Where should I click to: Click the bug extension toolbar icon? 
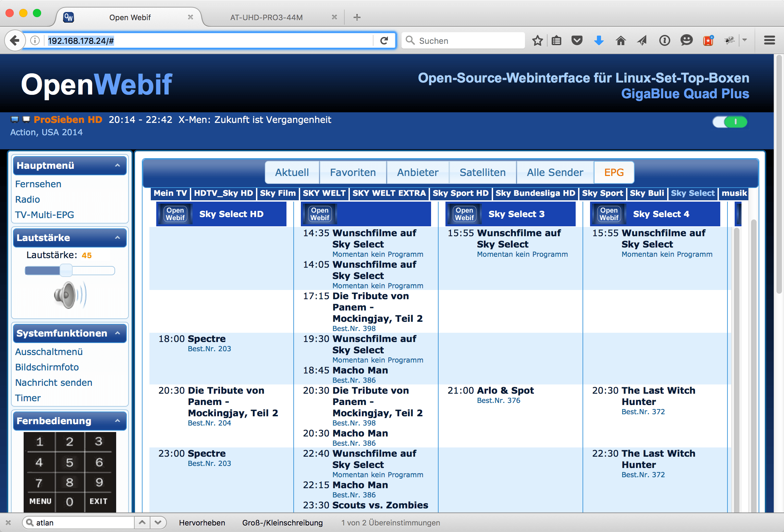730,41
